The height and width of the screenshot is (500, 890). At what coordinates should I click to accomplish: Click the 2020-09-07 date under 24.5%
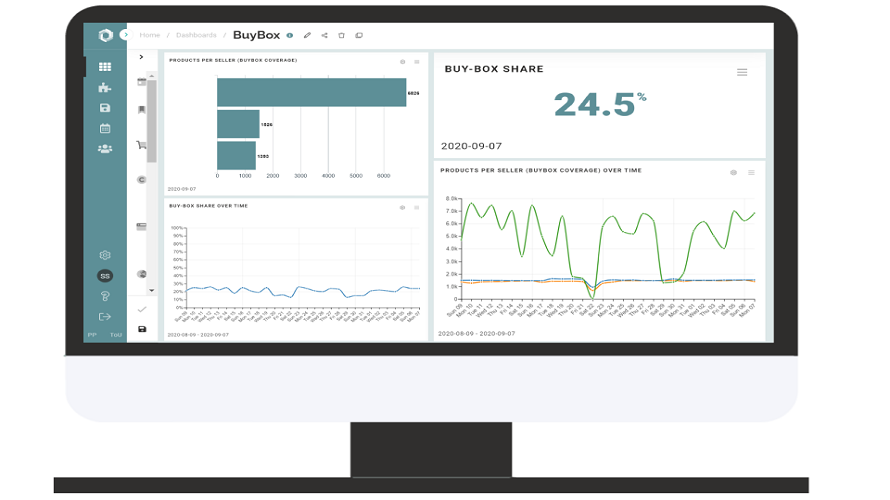471,146
